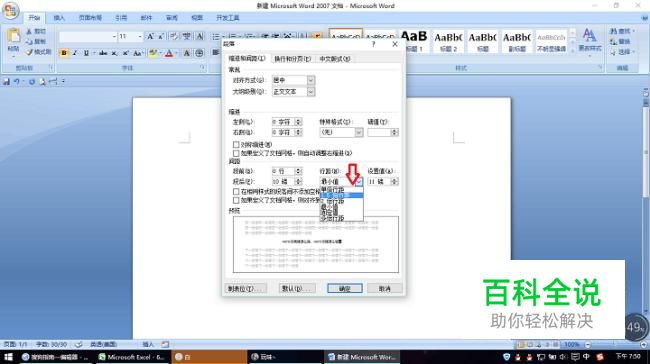Toggle Underline formatting in the ribbon
Viewport: 650px width, 364px height.
[x=86, y=53]
